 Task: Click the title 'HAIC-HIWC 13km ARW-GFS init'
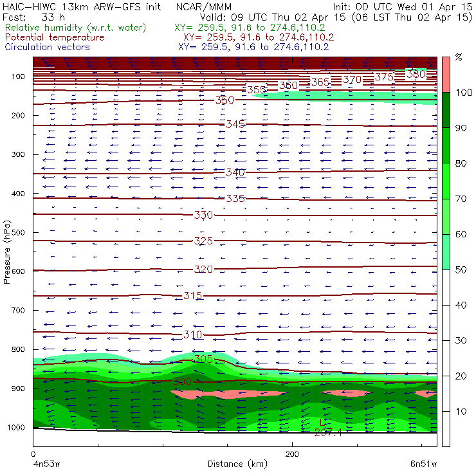[82, 7]
